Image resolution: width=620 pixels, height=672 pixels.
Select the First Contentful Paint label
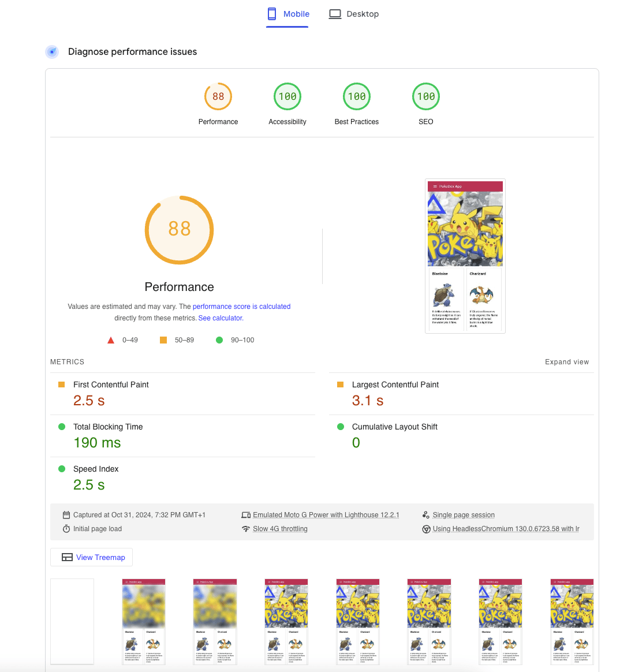[111, 384]
